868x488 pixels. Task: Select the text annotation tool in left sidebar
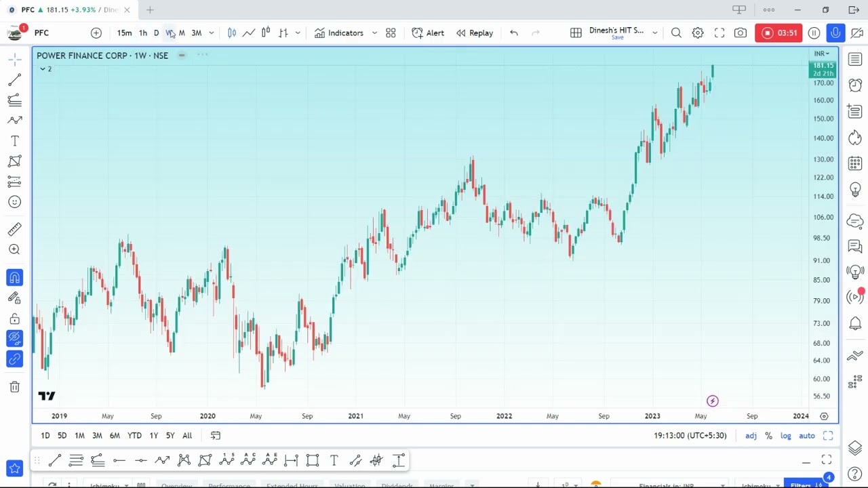point(14,141)
